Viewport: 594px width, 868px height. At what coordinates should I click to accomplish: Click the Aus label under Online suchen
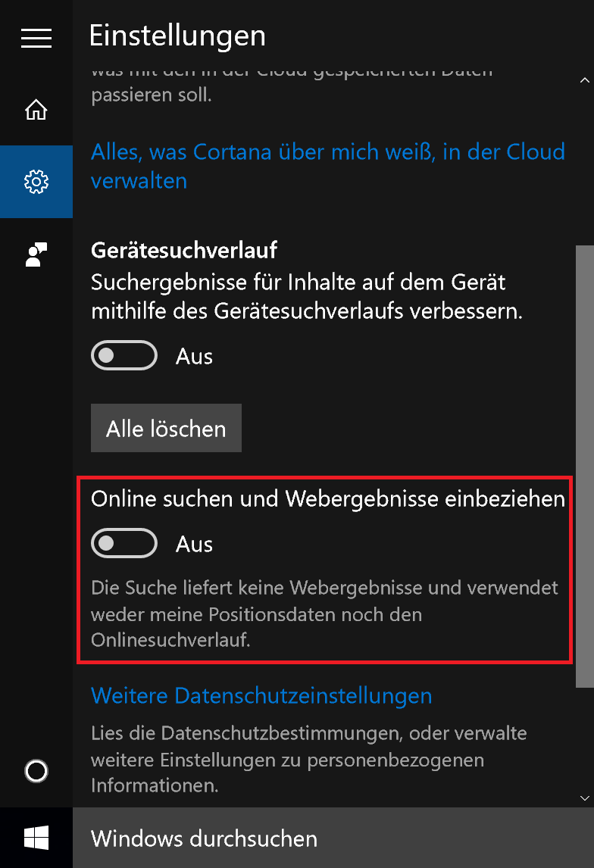[195, 544]
